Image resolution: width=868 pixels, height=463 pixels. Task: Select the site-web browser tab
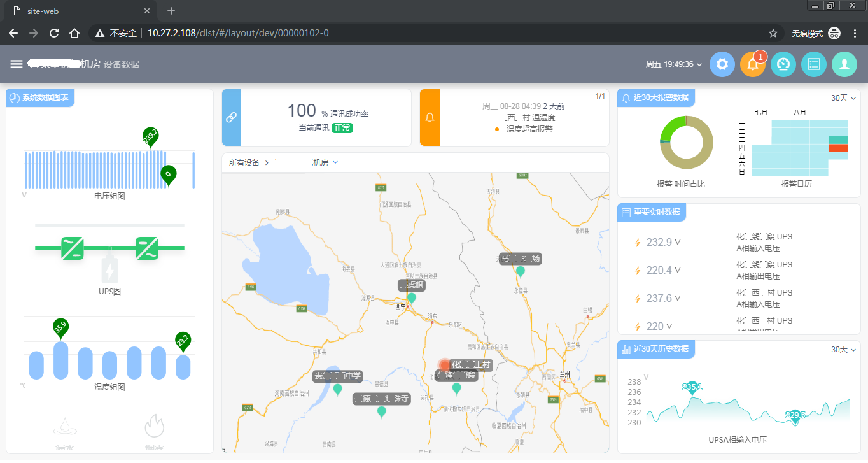pos(76,11)
